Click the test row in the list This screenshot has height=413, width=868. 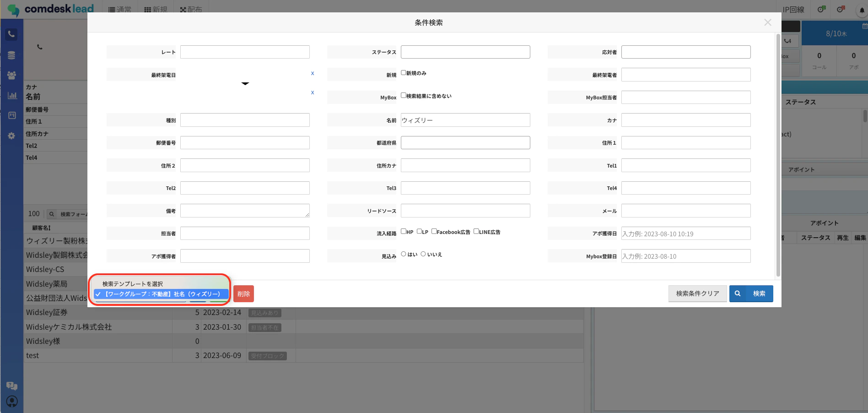304,355
